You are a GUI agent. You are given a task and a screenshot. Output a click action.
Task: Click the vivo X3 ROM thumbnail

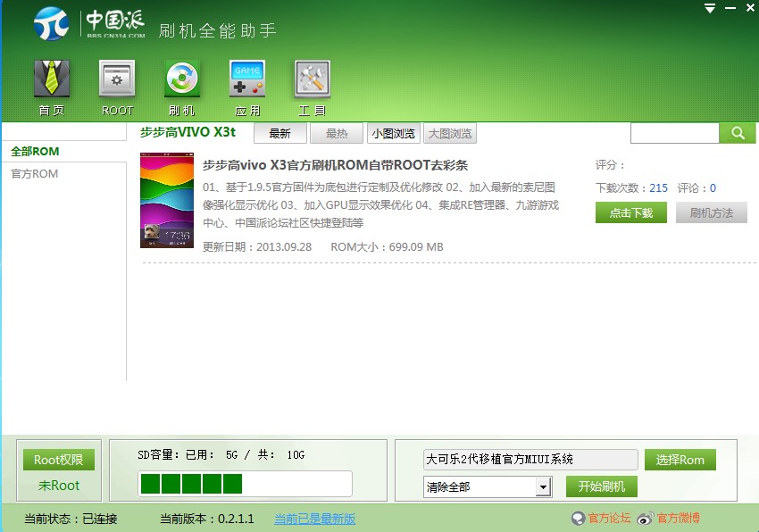click(x=167, y=201)
